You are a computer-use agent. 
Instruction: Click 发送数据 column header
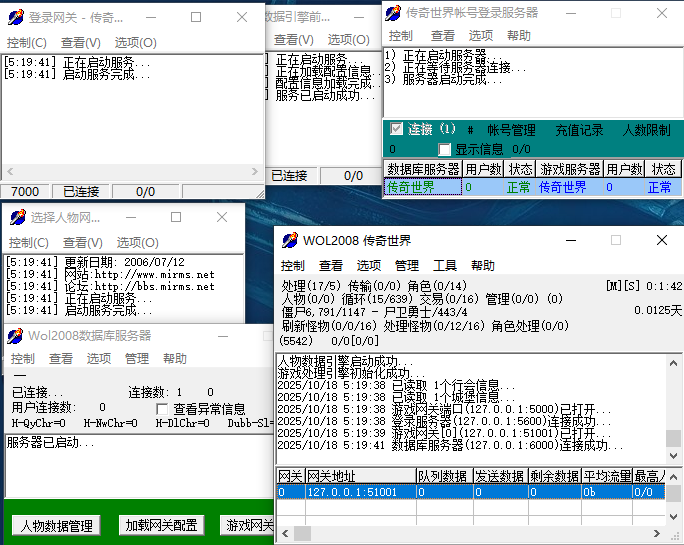(x=501, y=476)
